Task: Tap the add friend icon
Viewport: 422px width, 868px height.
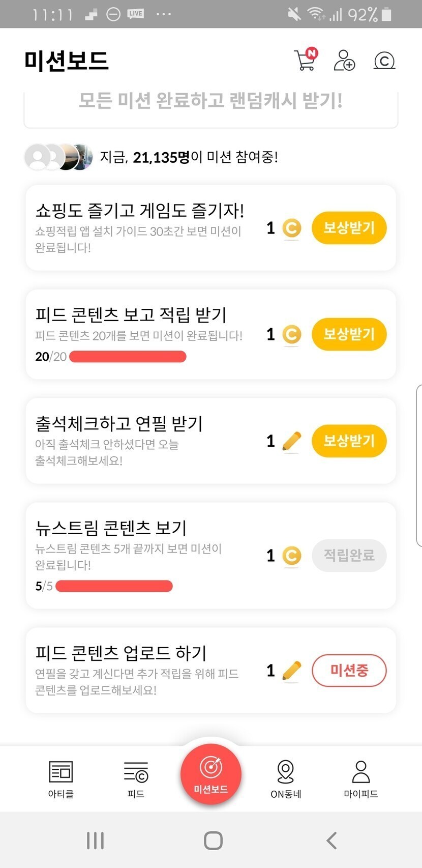Action: 344,60
